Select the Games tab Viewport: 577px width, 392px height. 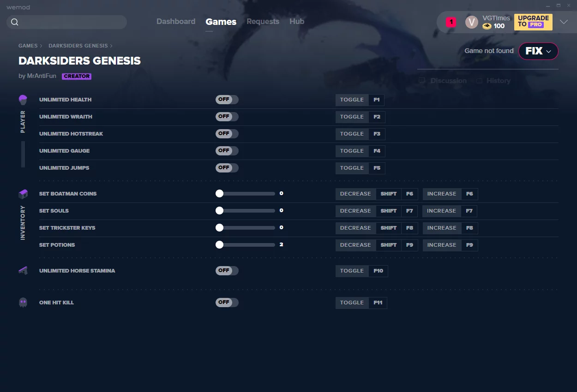pos(221,22)
